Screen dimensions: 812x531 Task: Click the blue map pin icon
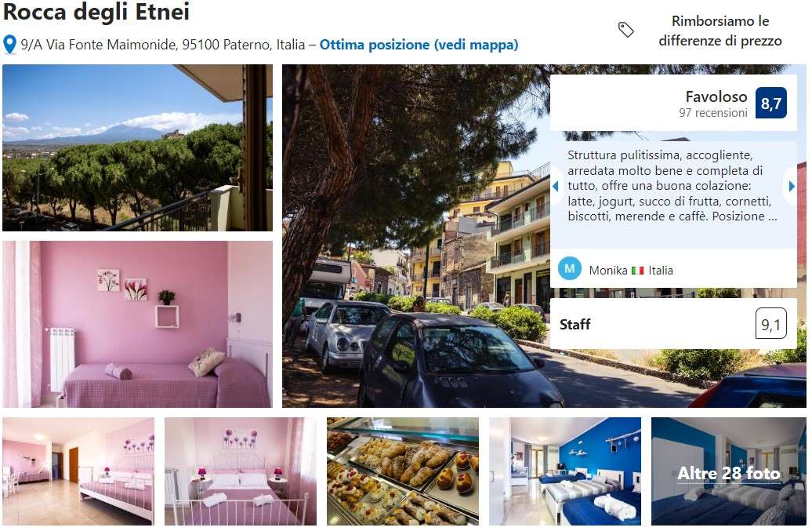(x=9, y=45)
